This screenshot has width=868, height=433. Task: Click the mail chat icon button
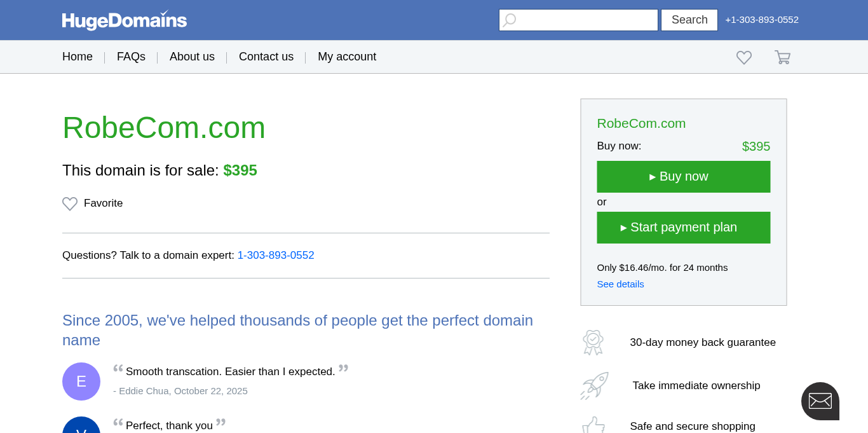pyautogui.click(x=820, y=401)
